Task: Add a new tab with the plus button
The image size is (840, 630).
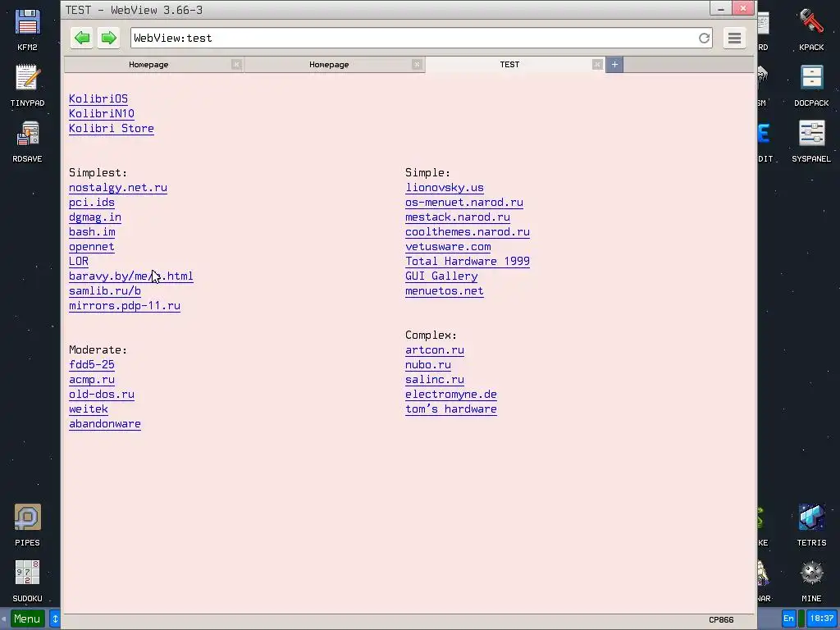Action: 614,64
